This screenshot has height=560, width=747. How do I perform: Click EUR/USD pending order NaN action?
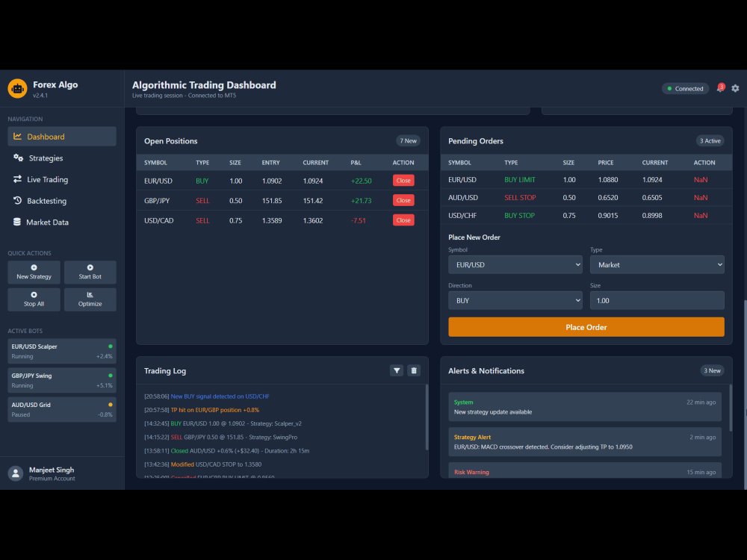click(701, 180)
